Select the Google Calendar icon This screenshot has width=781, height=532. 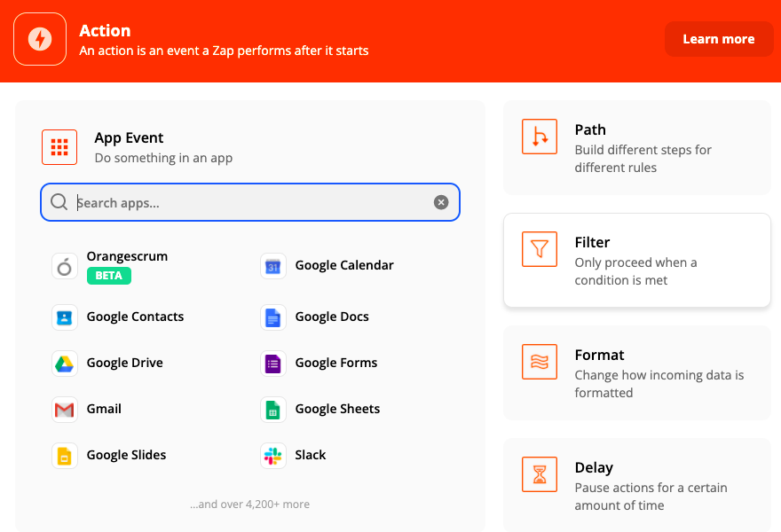(x=273, y=266)
